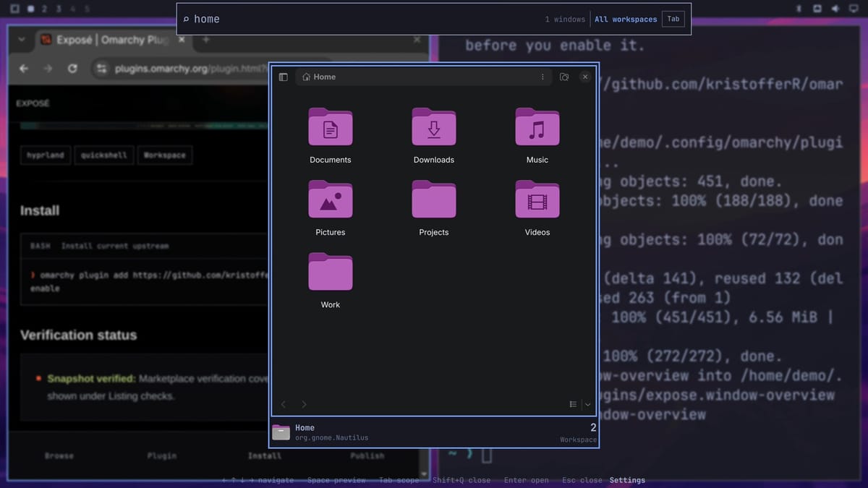Open the Videos folder
Viewport: 868px width, 488px height.
(x=537, y=207)
